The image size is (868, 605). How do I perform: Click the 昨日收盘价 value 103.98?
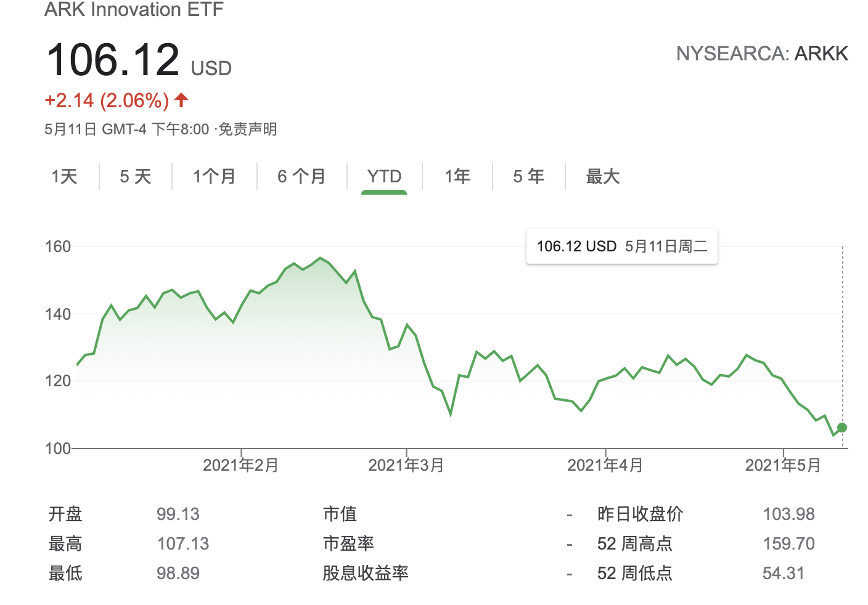click(x=788, y=514)
